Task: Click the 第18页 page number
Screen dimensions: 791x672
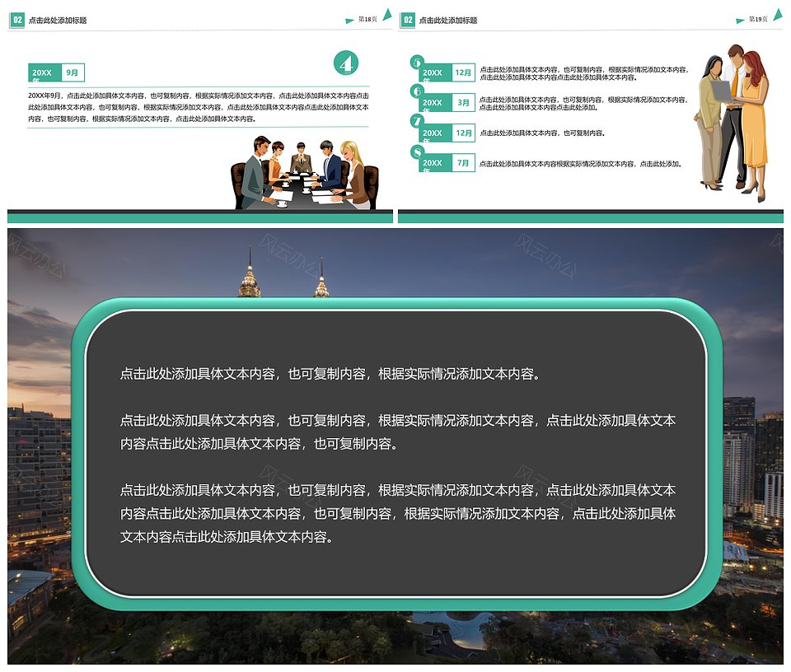Action: (x=367, y=19)
